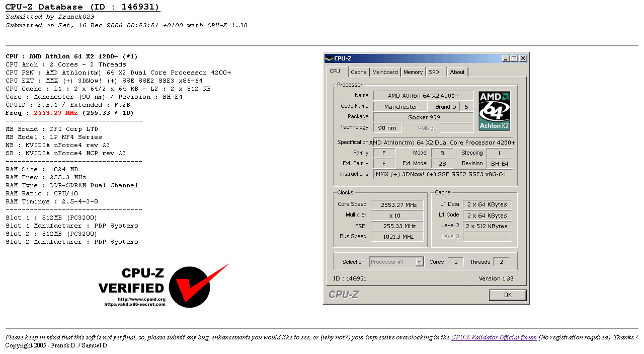Viewport: 644px width, 354px height.
Task: Click the processor Name field
Action: [423, 96]
